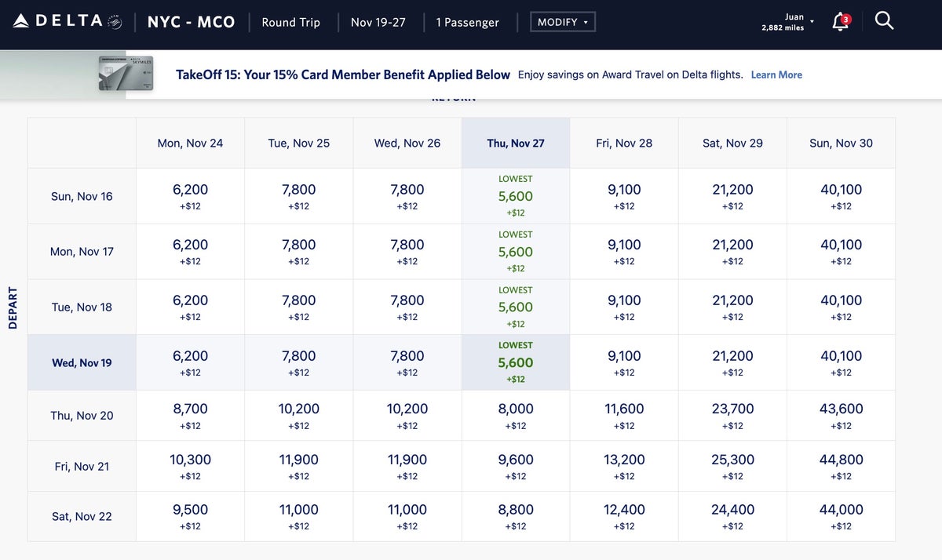Click the Wed, Nov 19 row header
942x560 pixels.
point(82,362)
